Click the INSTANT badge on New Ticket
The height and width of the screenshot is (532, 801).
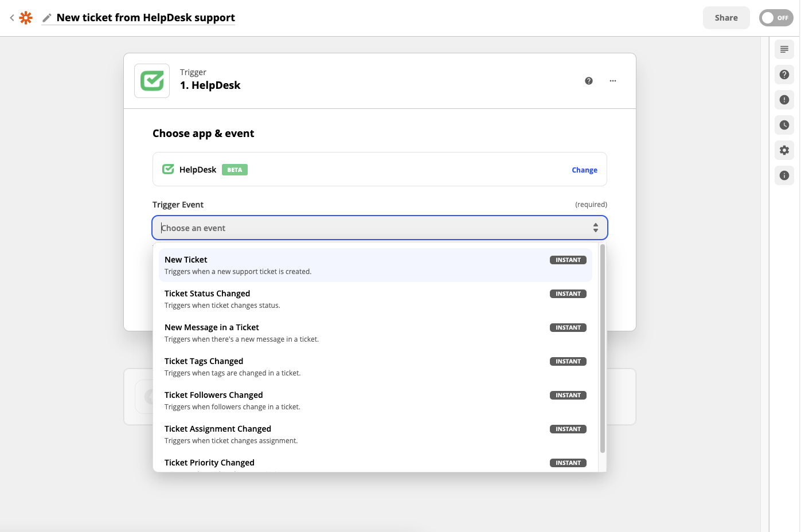pyautogui.click(x=568, y=260)
